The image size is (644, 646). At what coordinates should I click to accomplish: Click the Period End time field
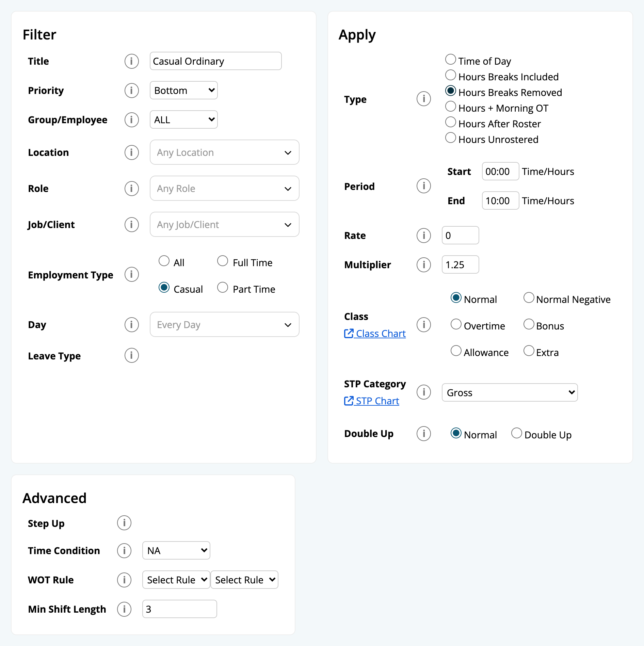pos(501,201)
